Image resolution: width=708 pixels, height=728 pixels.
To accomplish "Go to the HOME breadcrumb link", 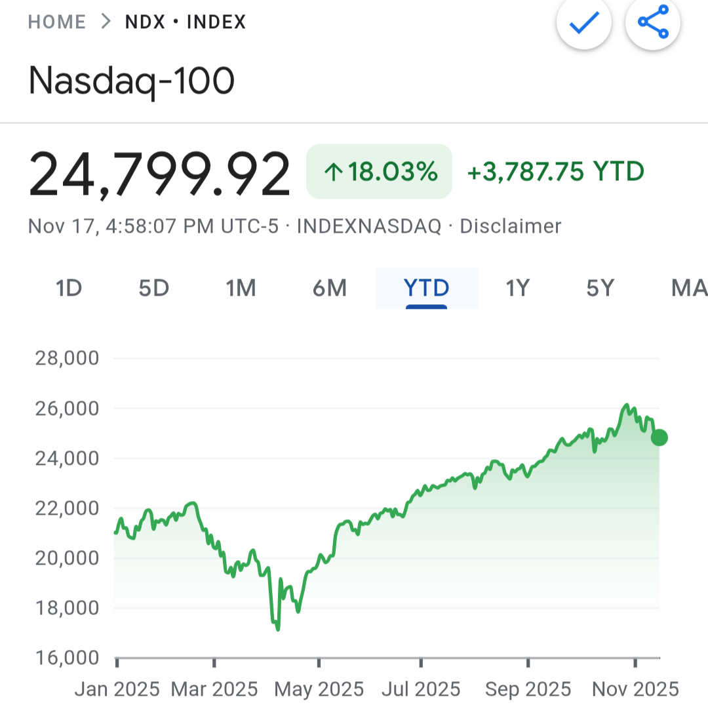I will pyautogui.click(x=57, y=22).
